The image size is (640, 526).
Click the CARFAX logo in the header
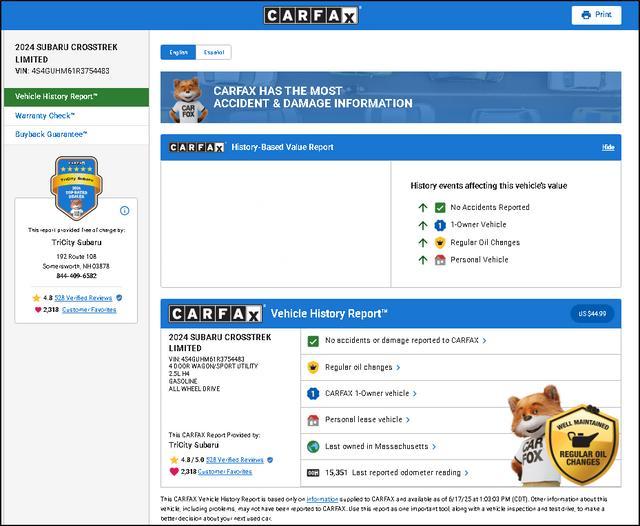click(x=311, y=16)
